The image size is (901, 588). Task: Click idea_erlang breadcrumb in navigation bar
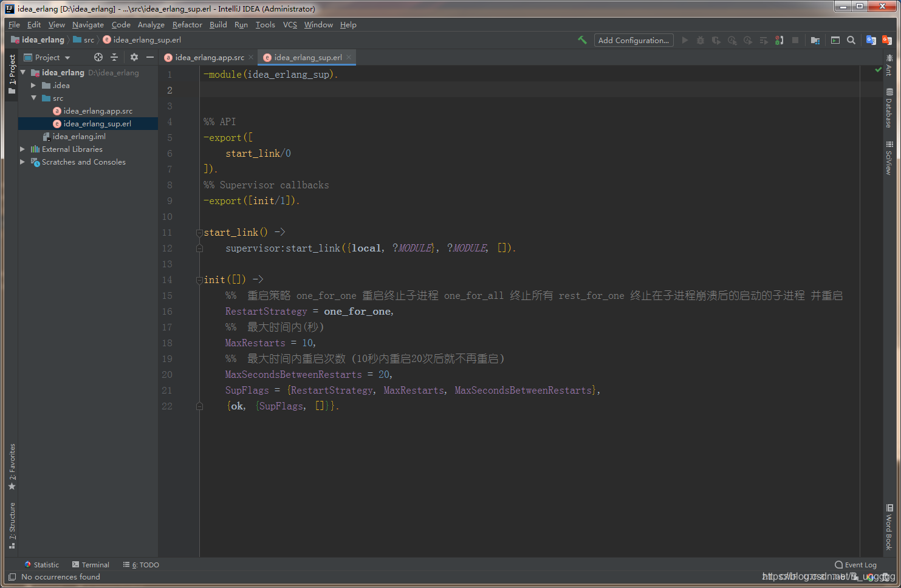point(38,39)
